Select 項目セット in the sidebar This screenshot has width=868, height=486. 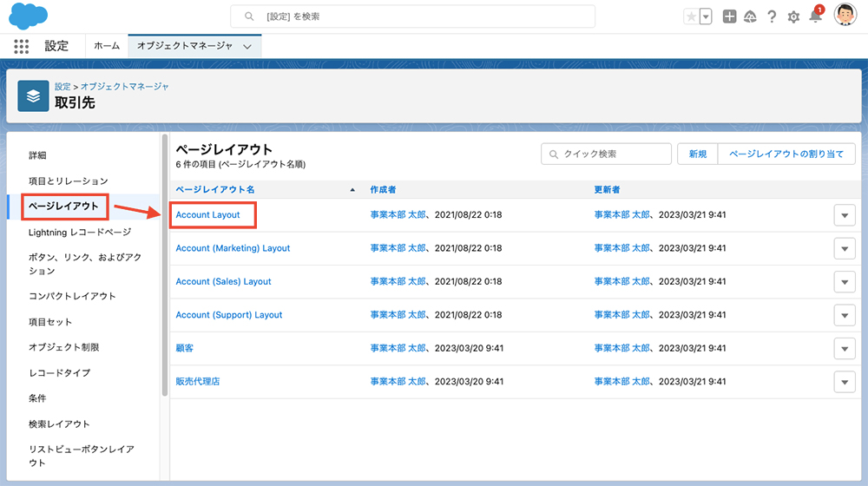(x=50, y=322)
